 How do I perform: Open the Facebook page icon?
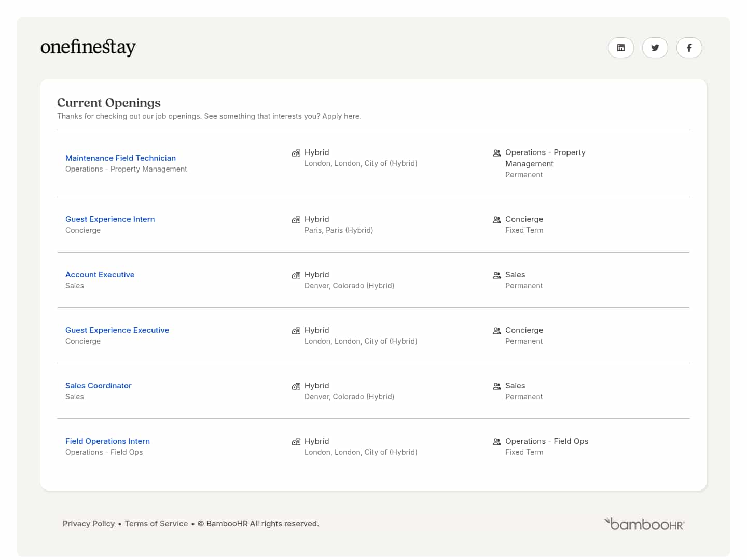(689, 48)
